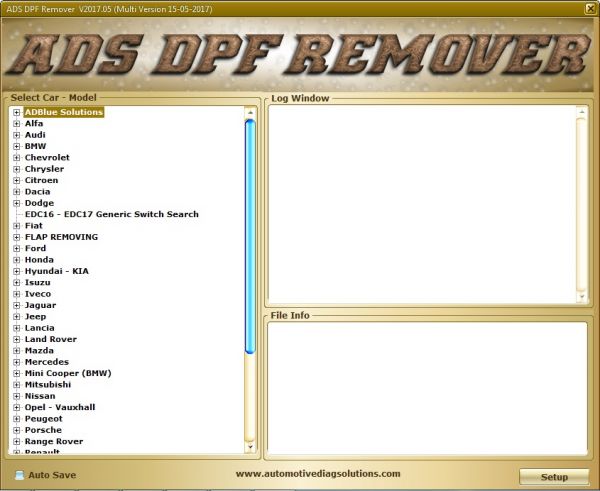Select Mini Cooper (BMW) entry
600x491 pixels.
[x=68, y=373]
